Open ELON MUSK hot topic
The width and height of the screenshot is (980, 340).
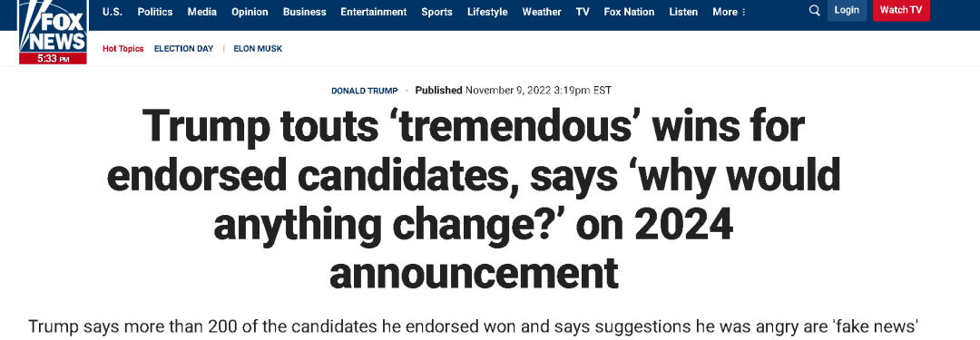(x=258, y=49)
